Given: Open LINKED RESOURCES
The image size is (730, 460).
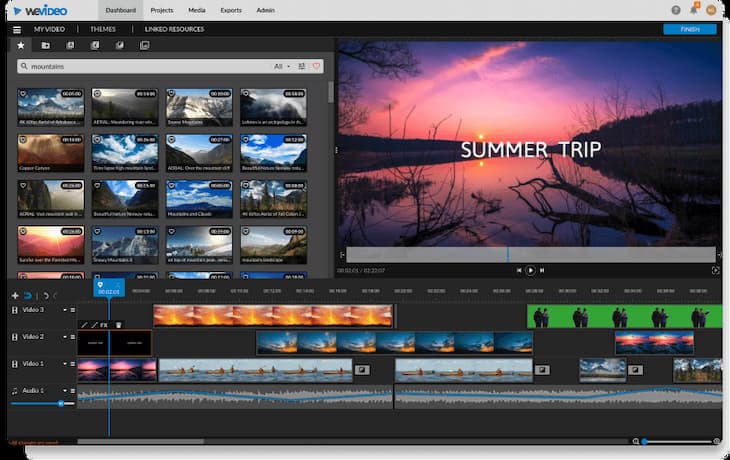Looking at the screenshot, I should (174, 29).
